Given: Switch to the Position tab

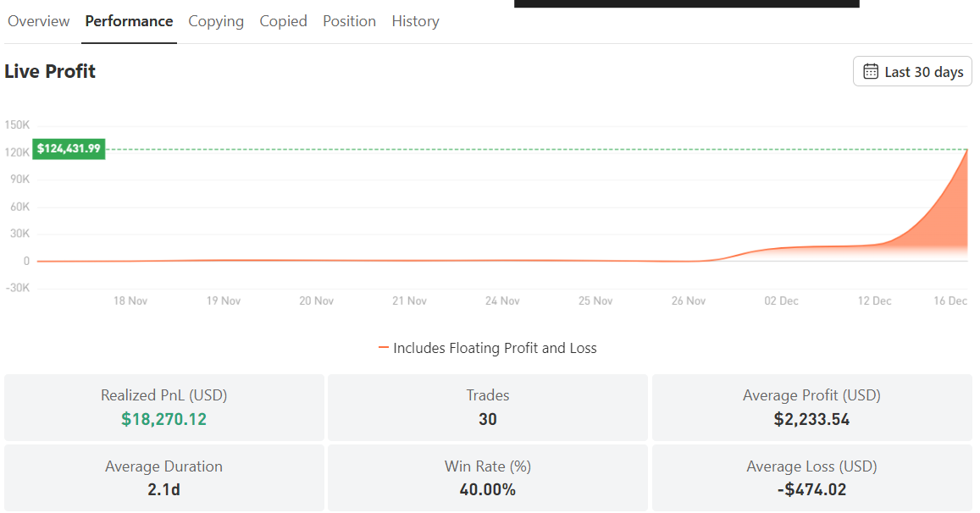Looking at the screenshot, I should (349, 21).
